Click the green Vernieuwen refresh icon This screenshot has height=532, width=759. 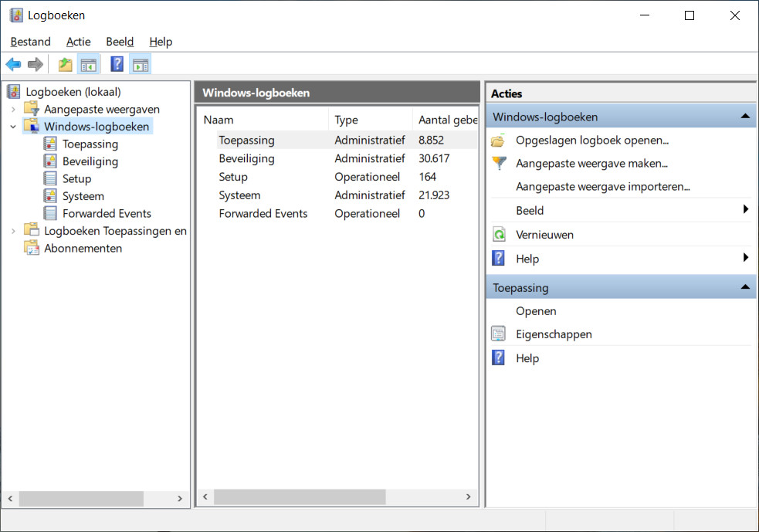click(500, 235)
